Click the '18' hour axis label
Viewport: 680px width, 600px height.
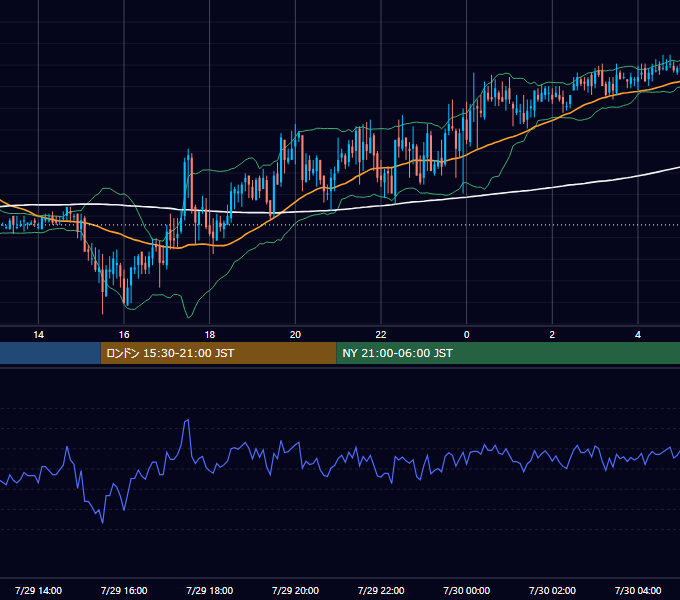pos(209,335)
